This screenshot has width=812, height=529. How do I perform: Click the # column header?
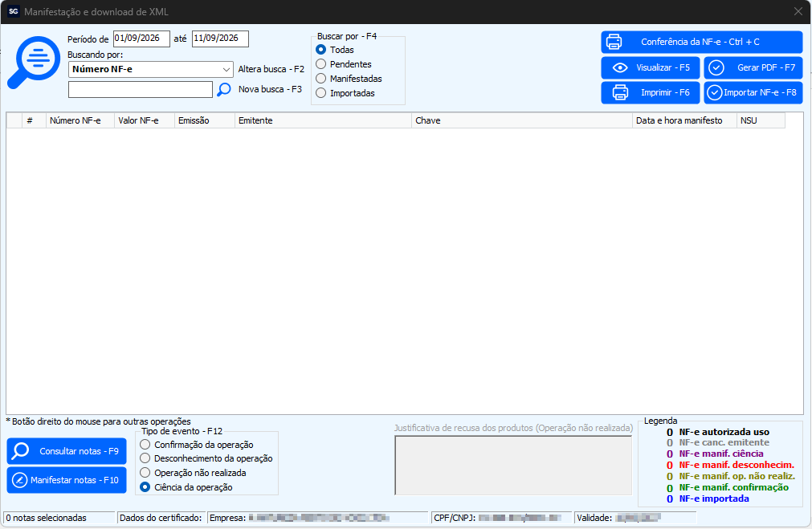[x=35, y=120]
